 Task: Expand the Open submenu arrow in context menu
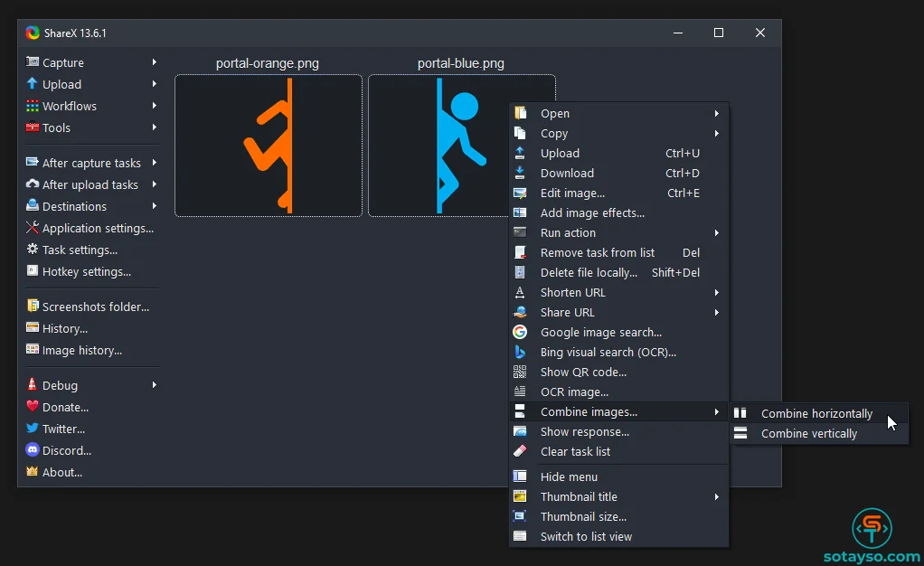(717, 113)
